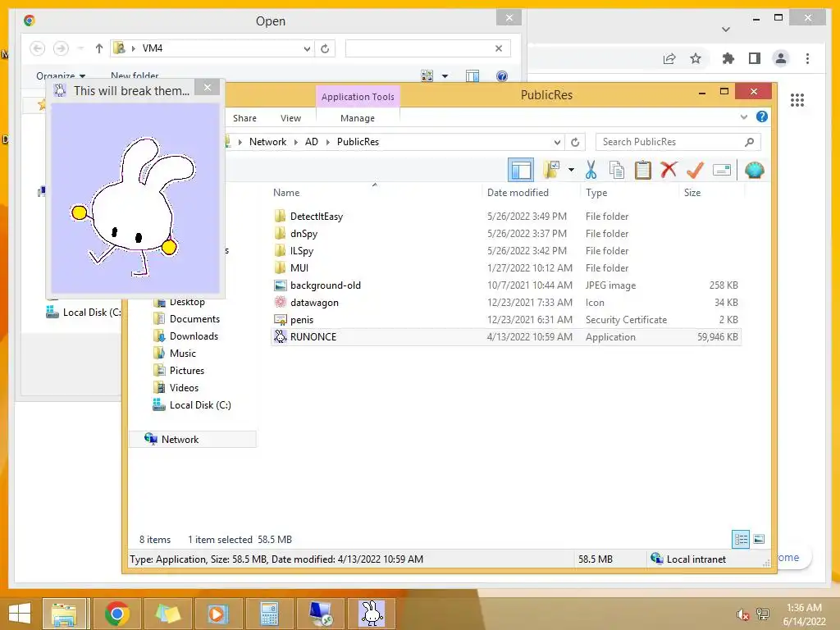This screenshot has height=630, width=840.
Task: Open the Organize menu in Open dialog
Action: [x=61, y=76]
